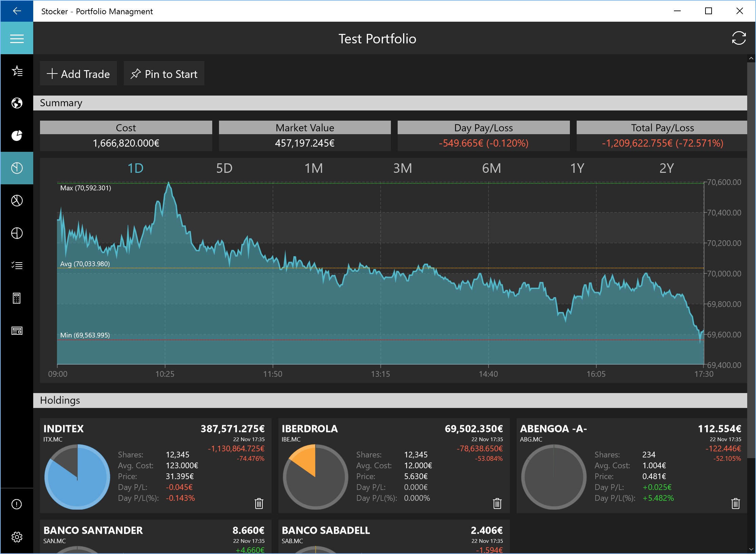Screen dimensions: 756x554
Task: Click the refresh portfolio icon
Action: pos(738,38)
